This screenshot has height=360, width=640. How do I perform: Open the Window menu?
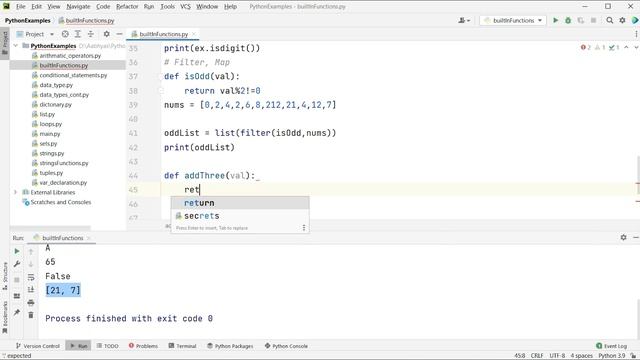click(x=207, y=7)
